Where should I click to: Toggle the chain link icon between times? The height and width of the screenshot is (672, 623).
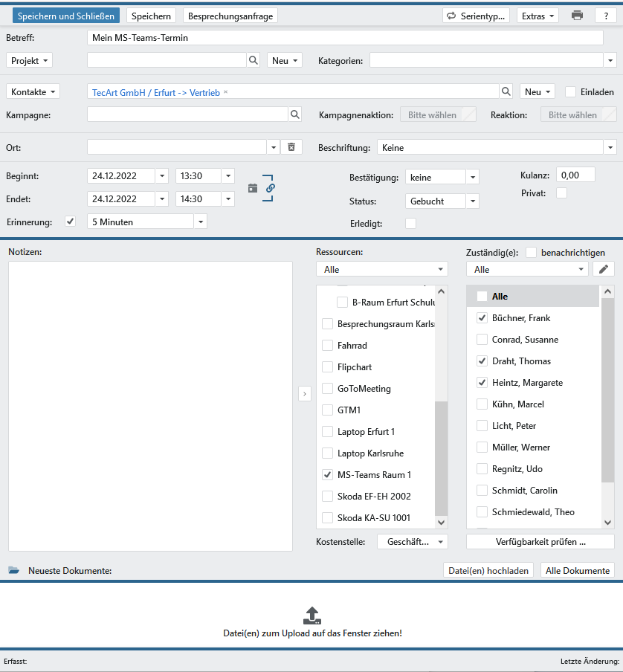tap(270, 188)
